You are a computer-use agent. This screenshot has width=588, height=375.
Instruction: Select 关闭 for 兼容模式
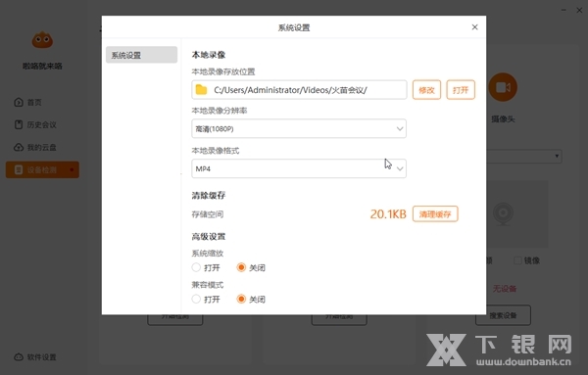(241, 299)
